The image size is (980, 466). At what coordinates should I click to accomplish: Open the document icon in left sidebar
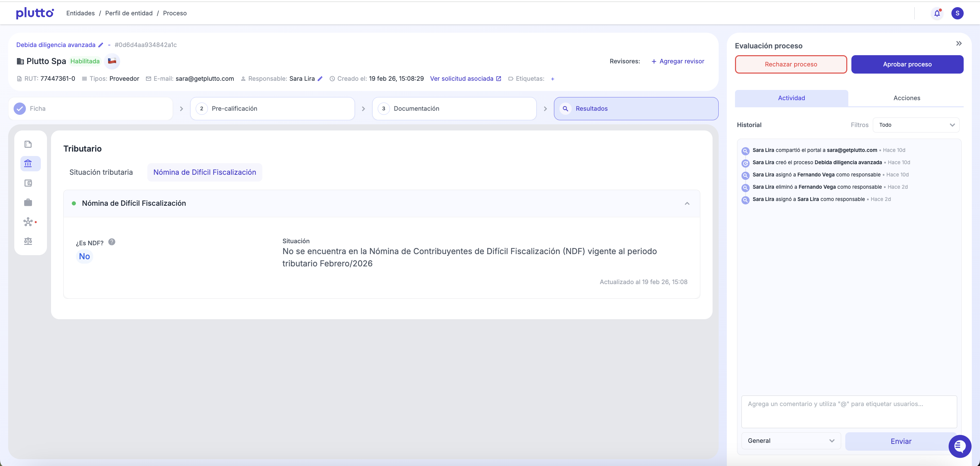click(28, 144)
